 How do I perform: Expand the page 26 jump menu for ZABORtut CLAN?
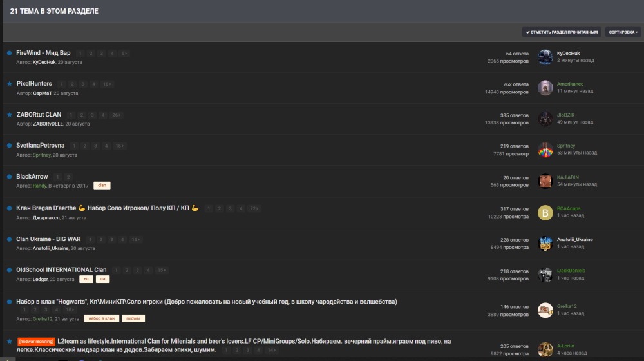[116, 115]
